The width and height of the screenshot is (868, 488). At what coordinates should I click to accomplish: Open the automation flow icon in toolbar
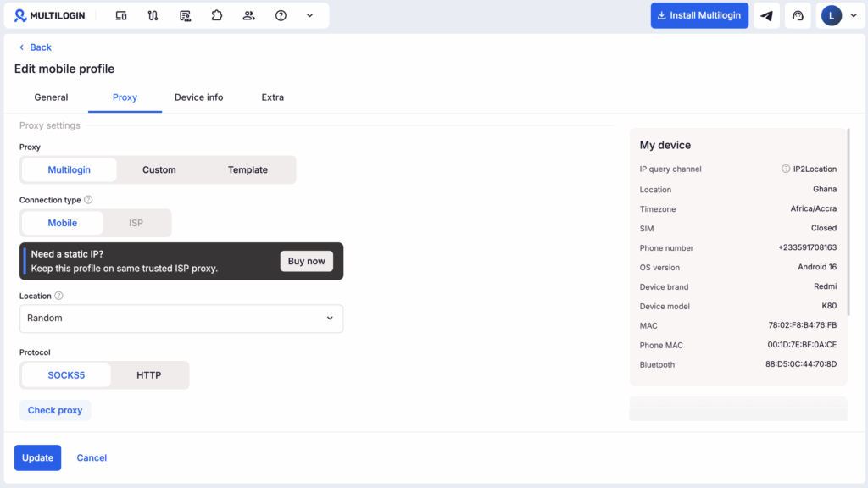153,15
